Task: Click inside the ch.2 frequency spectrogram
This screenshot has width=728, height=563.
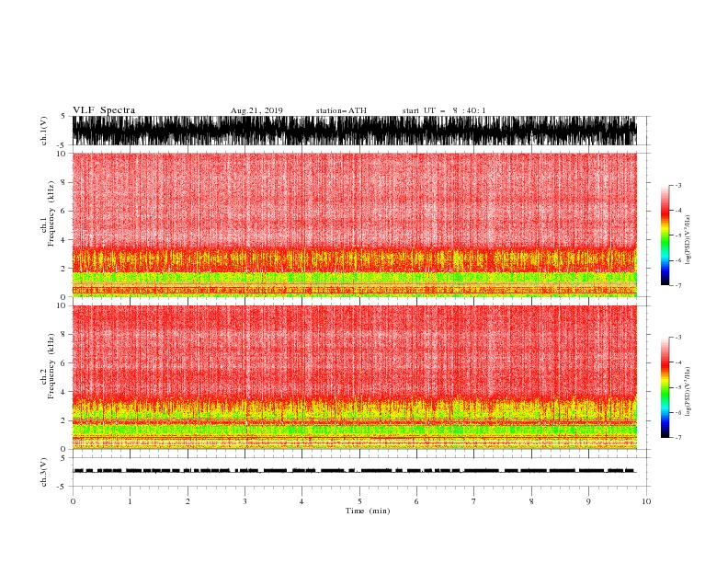Action: click(x=355, y=377)
